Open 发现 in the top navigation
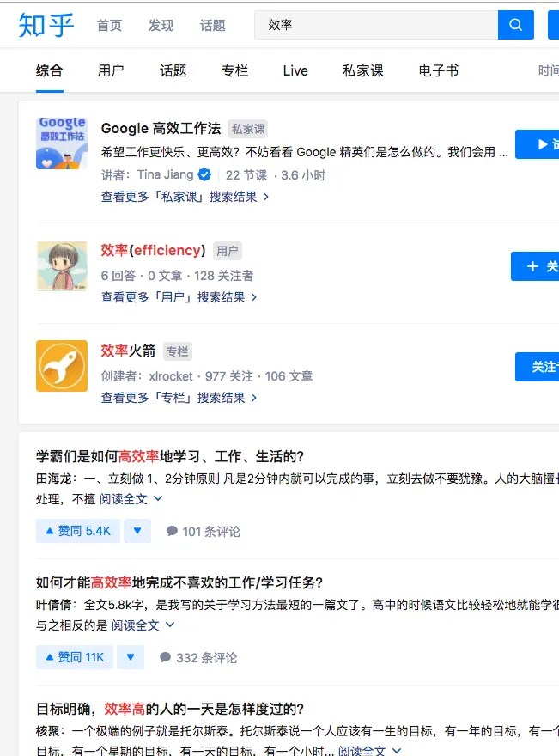This screenshot has width=559, height=756. [161, 25]
